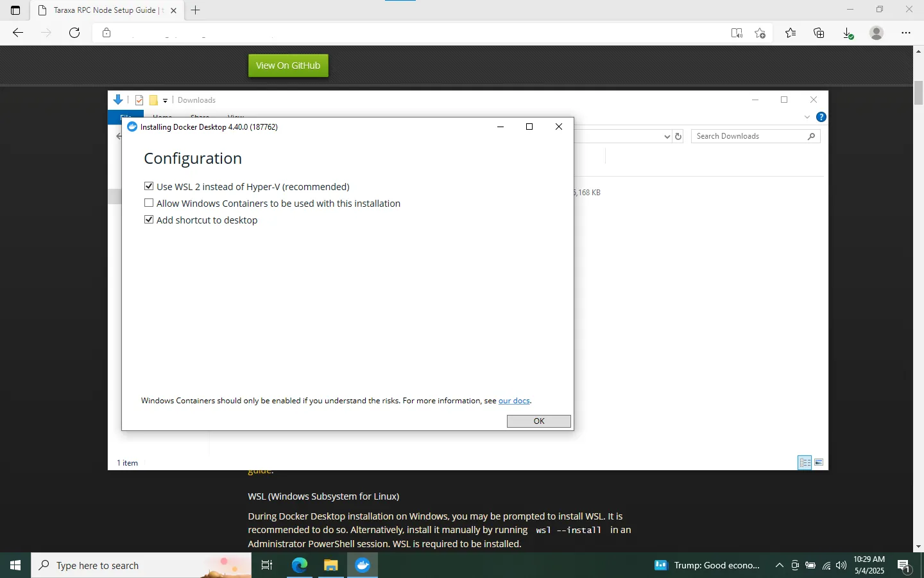Open the Collections panel in Edge

click(x=819, y=33)
